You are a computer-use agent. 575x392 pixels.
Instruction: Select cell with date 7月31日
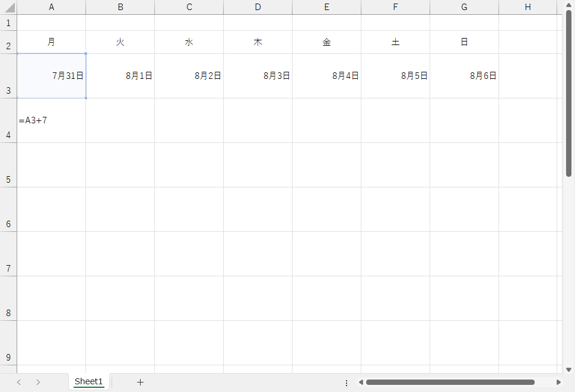(x=52, y=76)
